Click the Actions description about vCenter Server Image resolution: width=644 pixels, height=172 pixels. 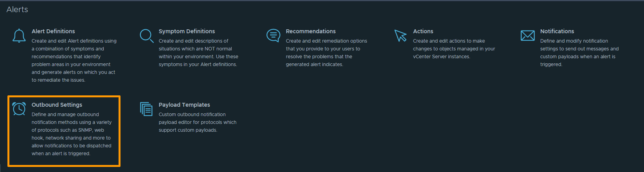pos(453,49)
